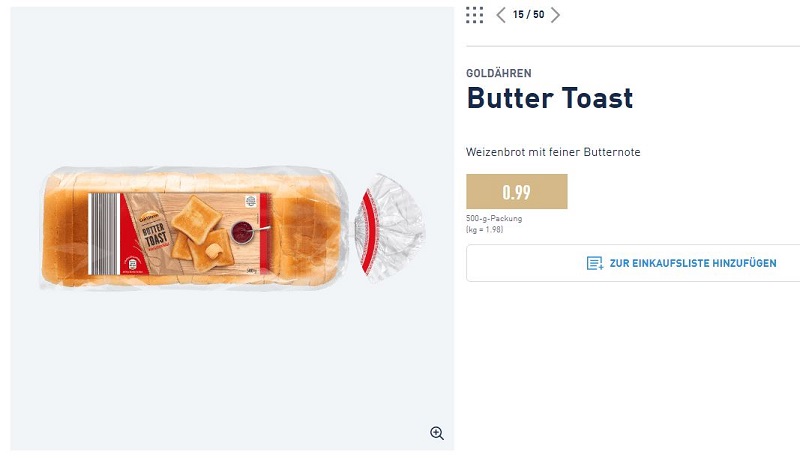The image size is (800, 464).
Task: Click the magnifier zoom icon
Action: click(x=437, y=433)
